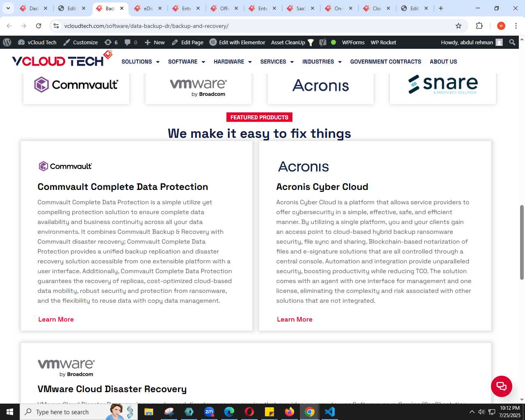Open Microsoft Edge from taskbar
This screenshot has width=525, height=420.
coord(229,412)
